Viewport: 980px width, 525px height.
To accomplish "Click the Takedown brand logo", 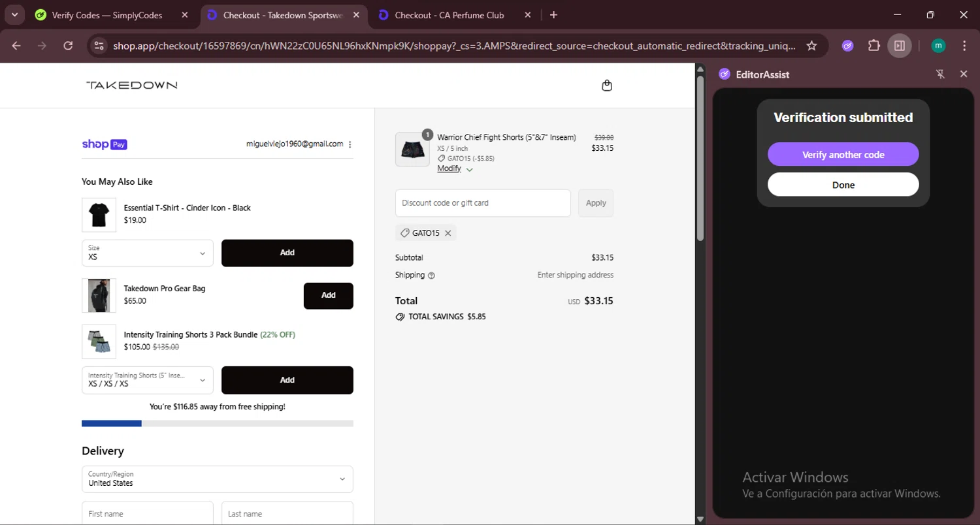I will pyautogui.click(x=131, y=85).
